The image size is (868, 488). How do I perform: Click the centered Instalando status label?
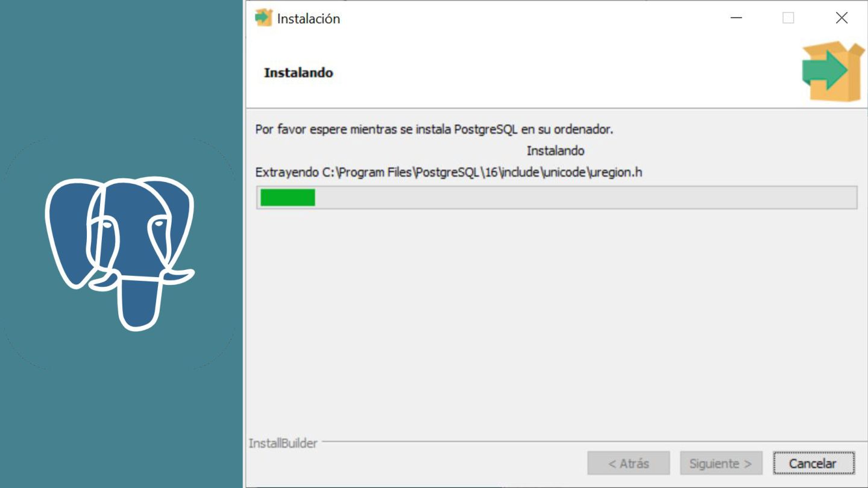coord(555,151)
